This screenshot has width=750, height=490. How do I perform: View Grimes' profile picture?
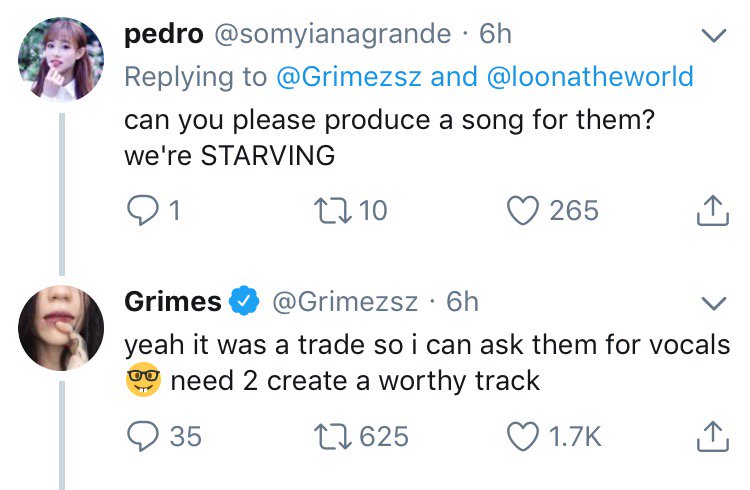coord(61,327)
